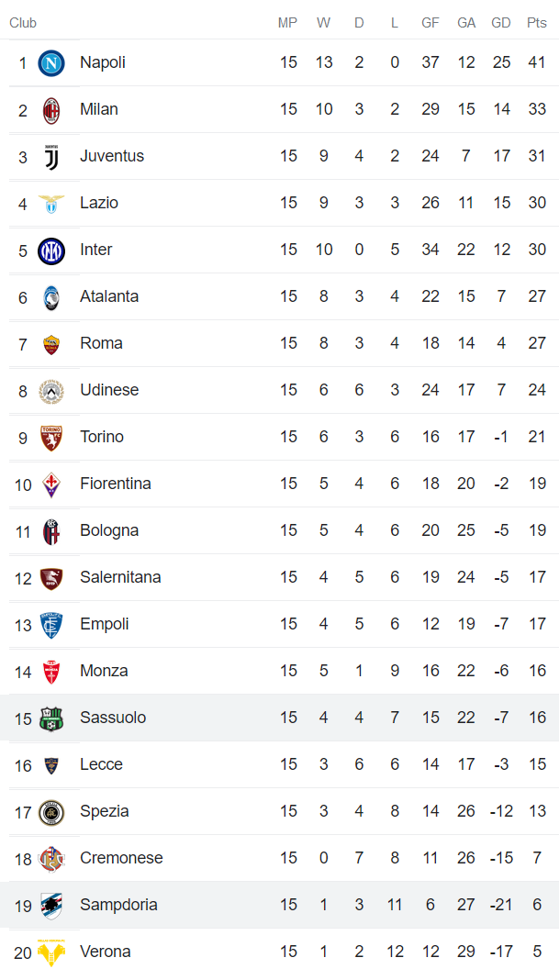This screenshot has height=980, width=559.
Task: Open the Cremonese team link
Action: 121,858
